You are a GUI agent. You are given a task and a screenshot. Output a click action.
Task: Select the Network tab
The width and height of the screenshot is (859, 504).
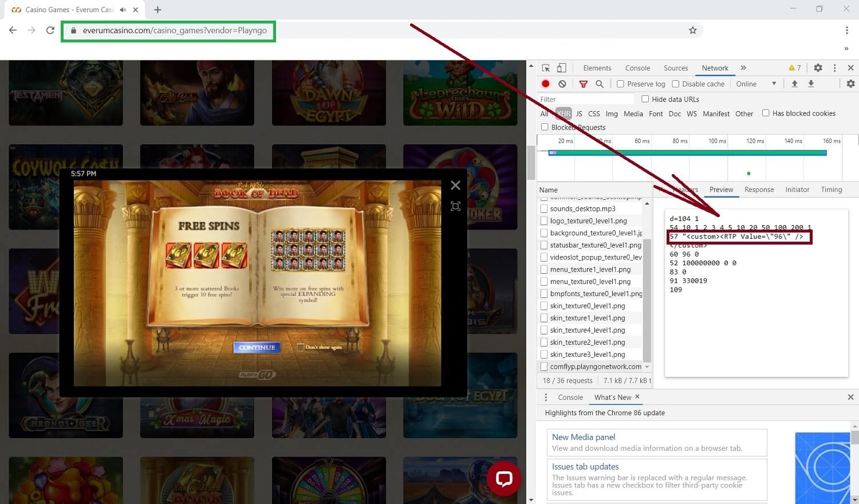tap(715, 68)
